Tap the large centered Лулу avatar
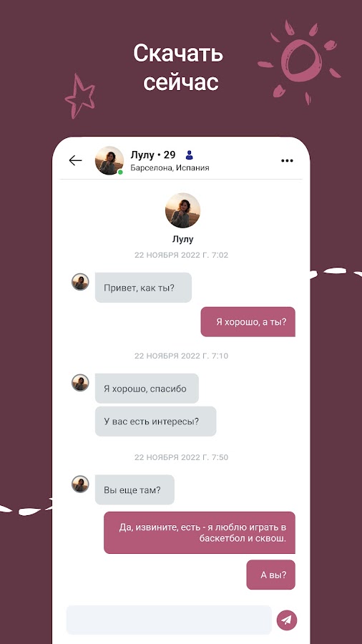 click(182, 210)
